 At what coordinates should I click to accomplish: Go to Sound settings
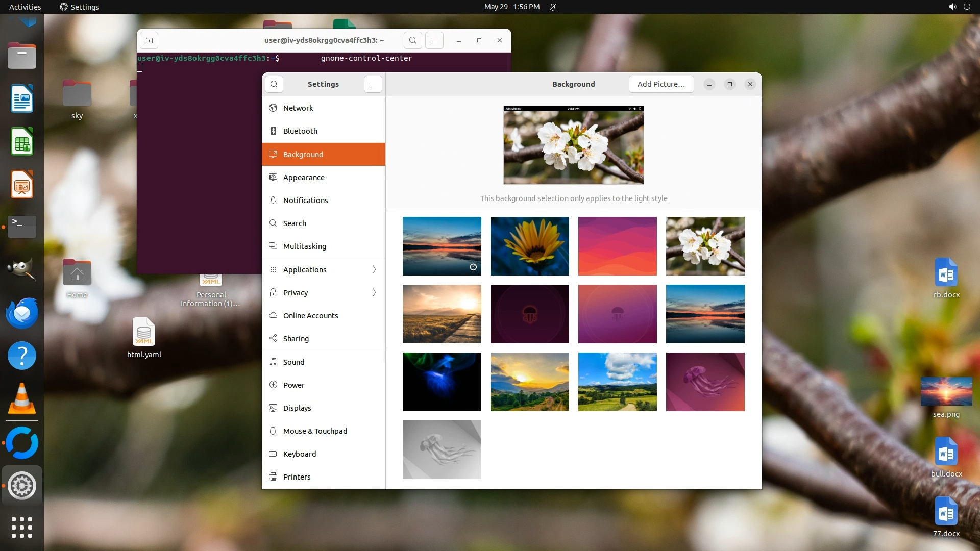(293, 362)
